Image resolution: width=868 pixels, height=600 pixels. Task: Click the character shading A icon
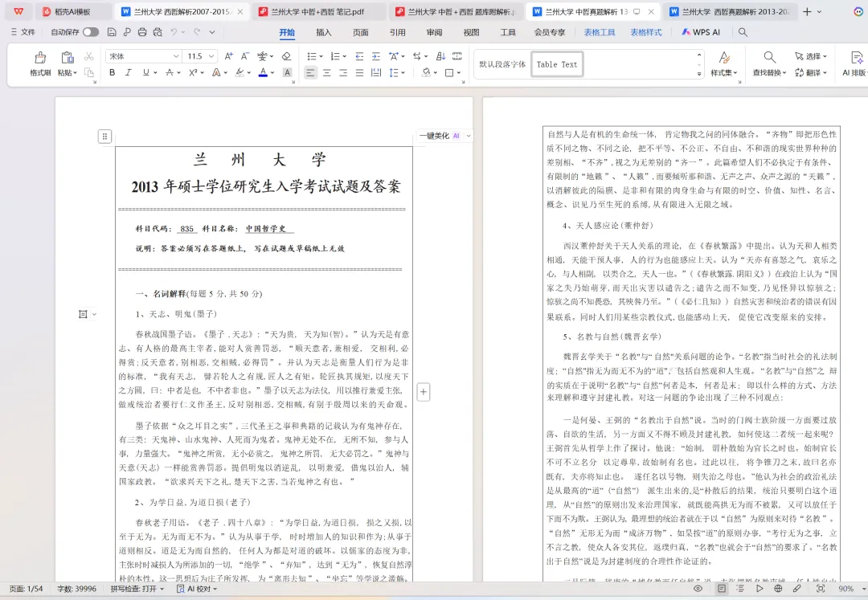(287, 72)
